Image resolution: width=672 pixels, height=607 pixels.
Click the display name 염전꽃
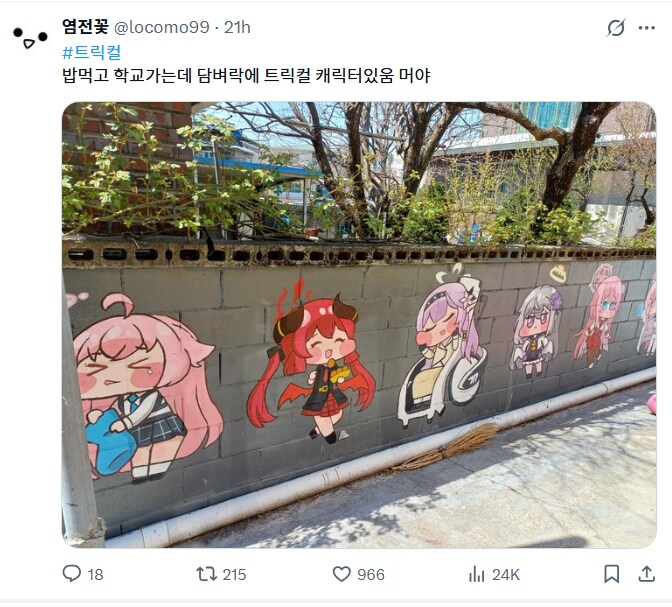coord(85,27)
